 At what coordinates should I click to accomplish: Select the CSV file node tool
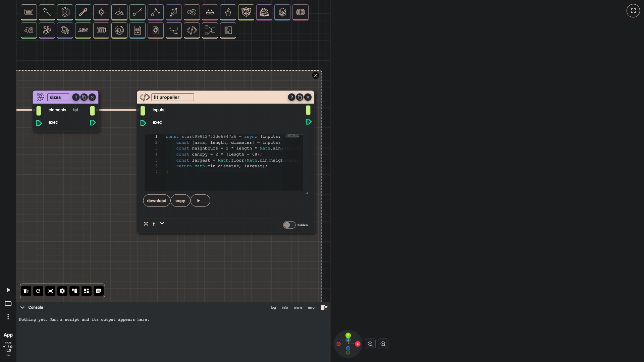[x=138, y=31]
